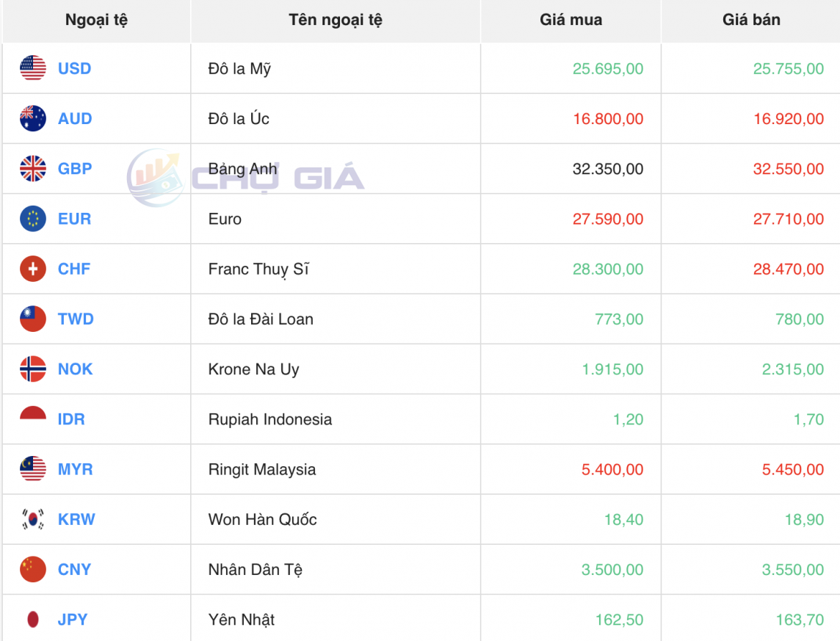Select the IDR currency code link
The height and width of the screenshot is (641, 840).
pyautogui.click(x=72, y=419)
